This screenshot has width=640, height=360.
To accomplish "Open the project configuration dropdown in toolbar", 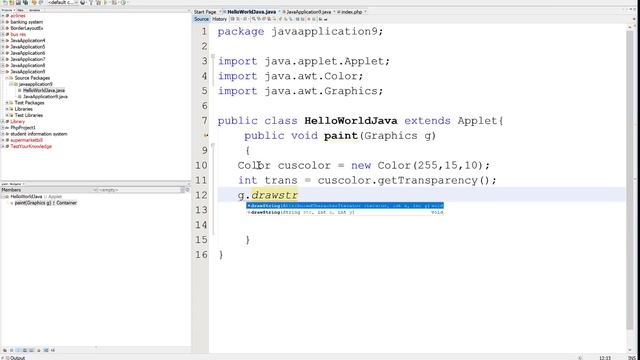I will click(x=63, y=2).
